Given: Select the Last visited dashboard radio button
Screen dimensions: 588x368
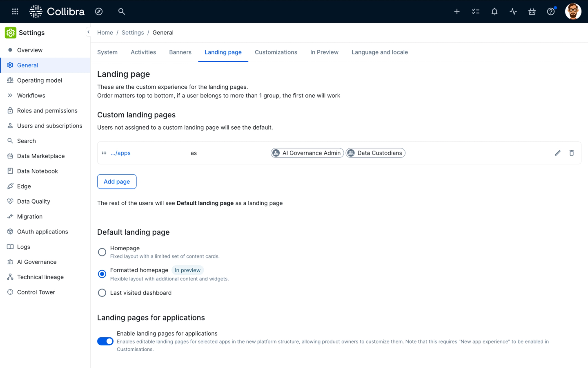Looking at the screenshot, I should click(x=102, y=293).
